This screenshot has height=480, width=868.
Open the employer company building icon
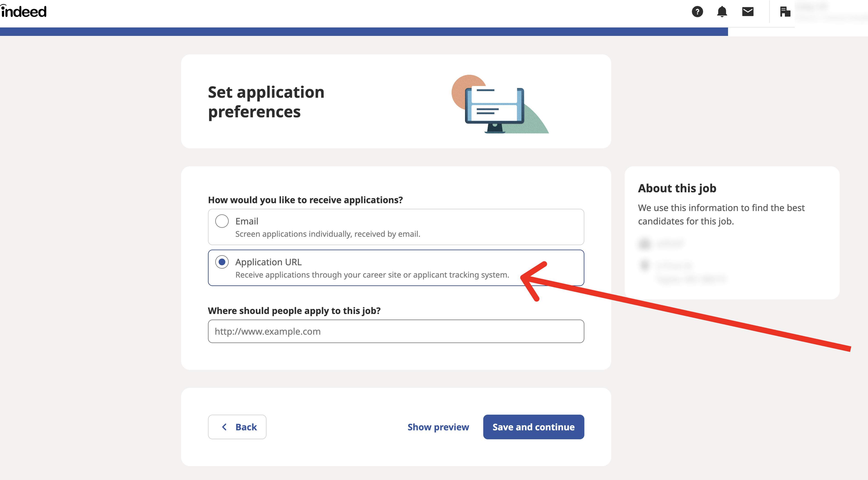(x=785, y=12)
